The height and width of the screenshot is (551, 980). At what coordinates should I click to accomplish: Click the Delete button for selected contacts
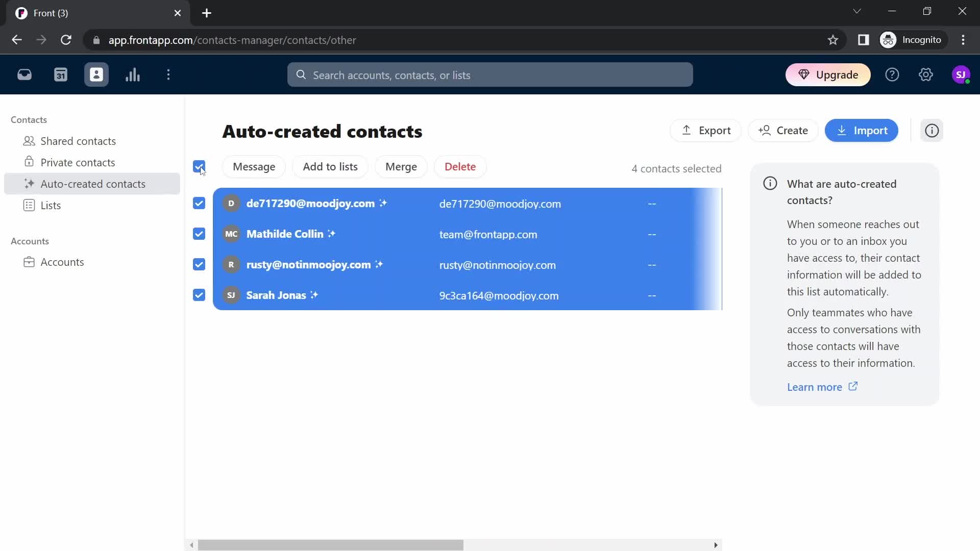click(x=460, y=166)
